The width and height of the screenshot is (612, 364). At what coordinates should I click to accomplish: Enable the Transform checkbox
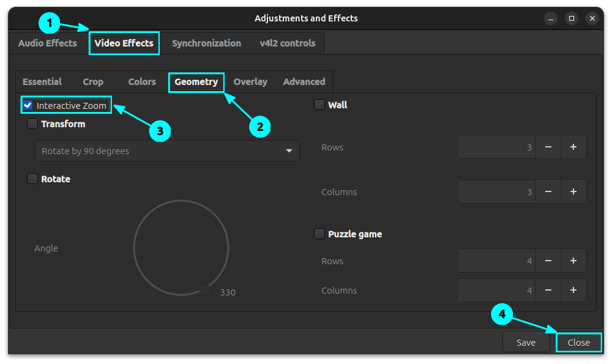click(32, 124)
